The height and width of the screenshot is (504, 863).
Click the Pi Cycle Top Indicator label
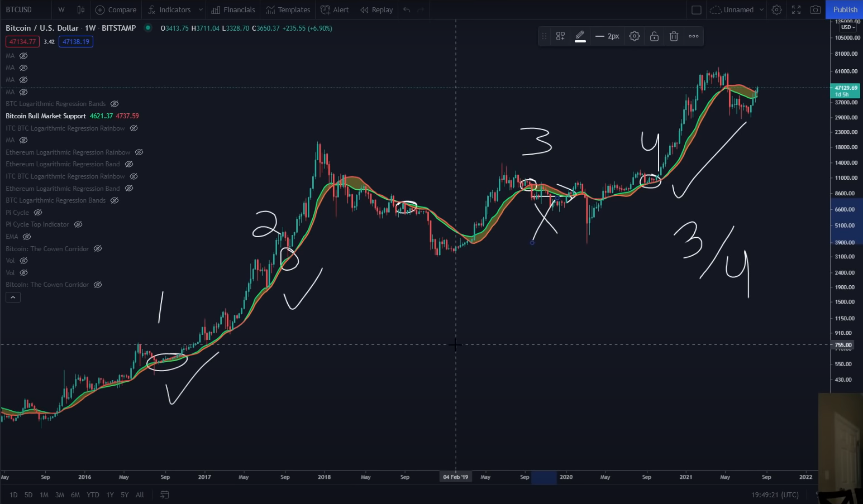(37, 224)
